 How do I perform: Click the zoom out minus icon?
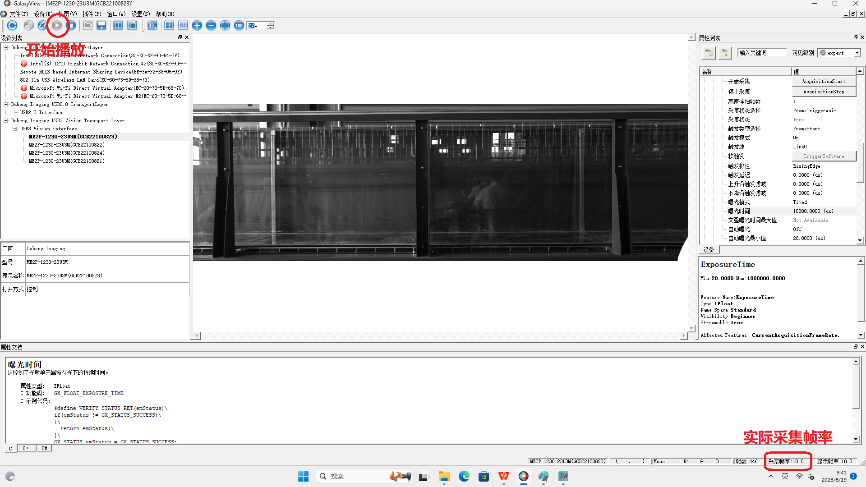210,24
